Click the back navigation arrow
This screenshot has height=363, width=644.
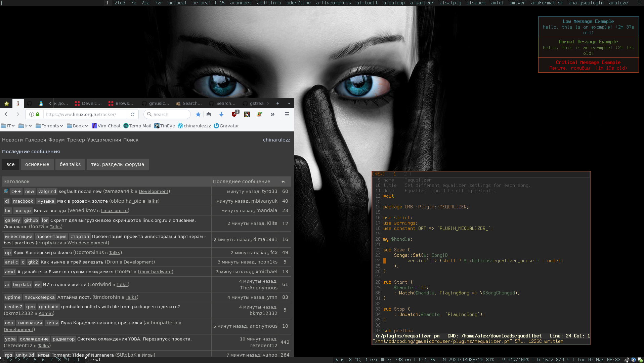click(x=6, y=114)
